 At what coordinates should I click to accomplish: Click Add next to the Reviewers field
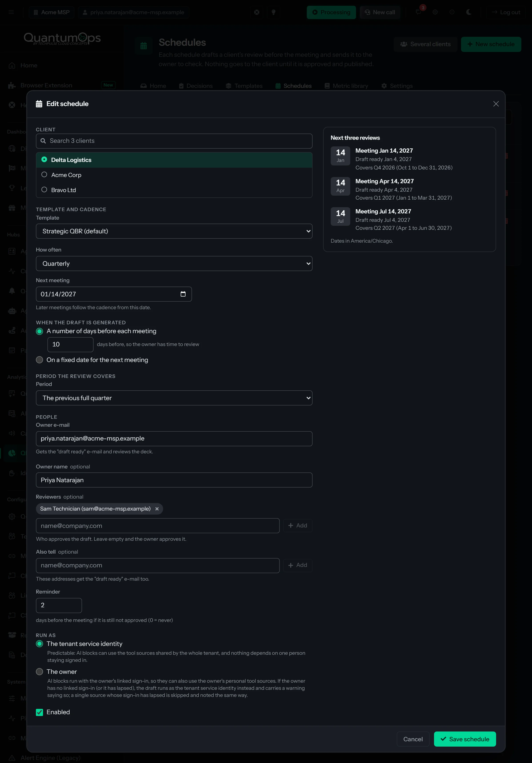297,525
